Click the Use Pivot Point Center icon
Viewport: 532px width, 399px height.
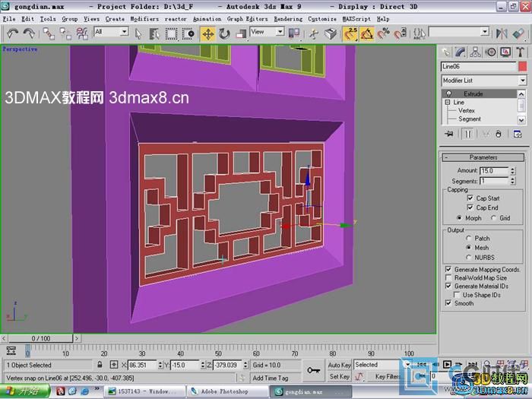[x=294, y=33]
